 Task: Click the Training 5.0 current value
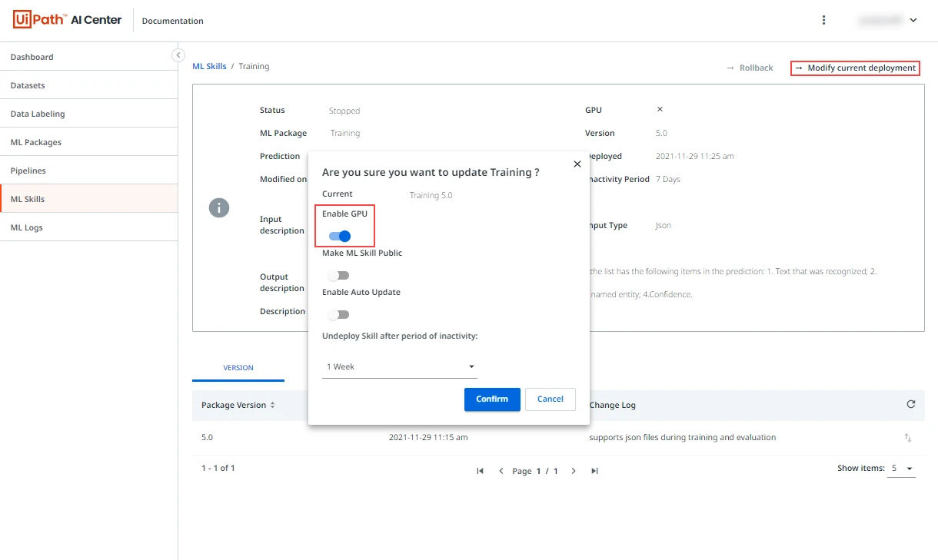pos(431,195)
